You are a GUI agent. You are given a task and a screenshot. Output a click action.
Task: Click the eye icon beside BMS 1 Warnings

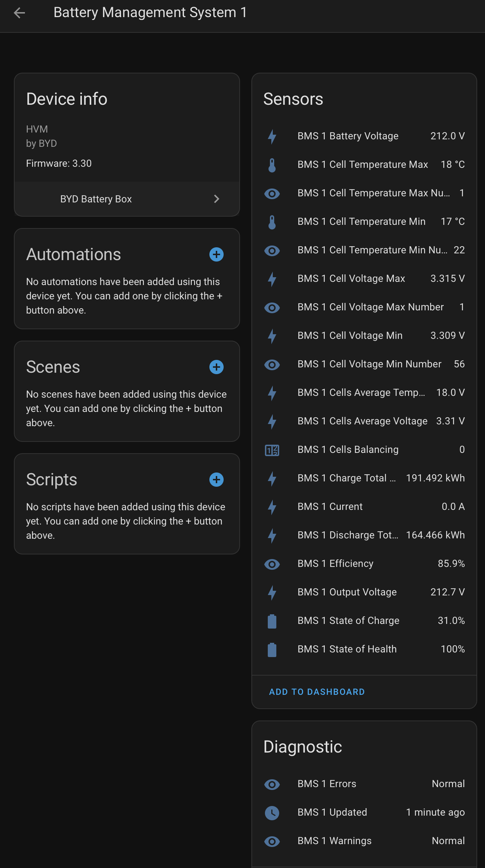[x=272, y=841]
